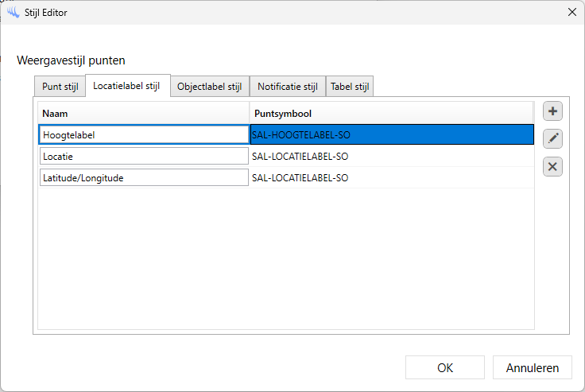The height and width of the screenshot is (392, 585).
Task: Click the pencil icon to edit the style
Action: (552, 139)
